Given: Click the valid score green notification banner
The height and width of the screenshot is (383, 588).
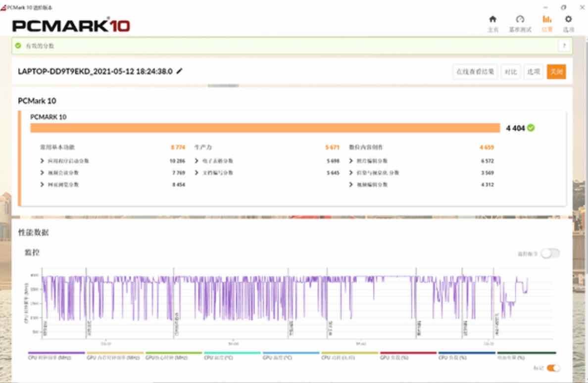Looking at the screenshot, I should [x=292, y=46].
